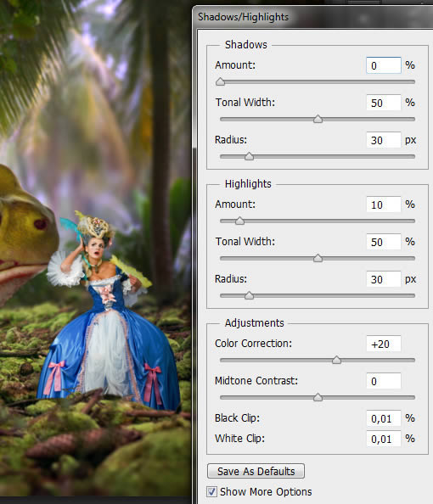This screenshot has width=433, height=504.
Task: Click the Highlights Amount value field
Action: pyautogui.click(x=384, y=204)
